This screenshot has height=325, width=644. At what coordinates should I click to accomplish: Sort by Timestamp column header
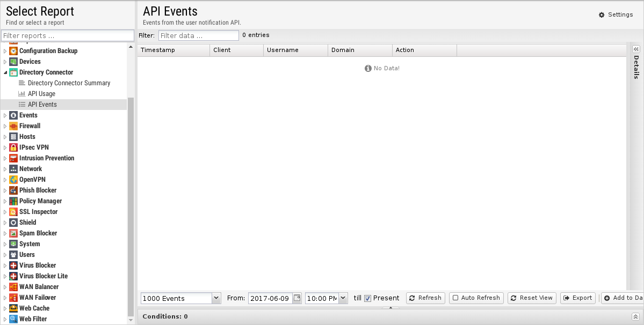coord(173,50)
